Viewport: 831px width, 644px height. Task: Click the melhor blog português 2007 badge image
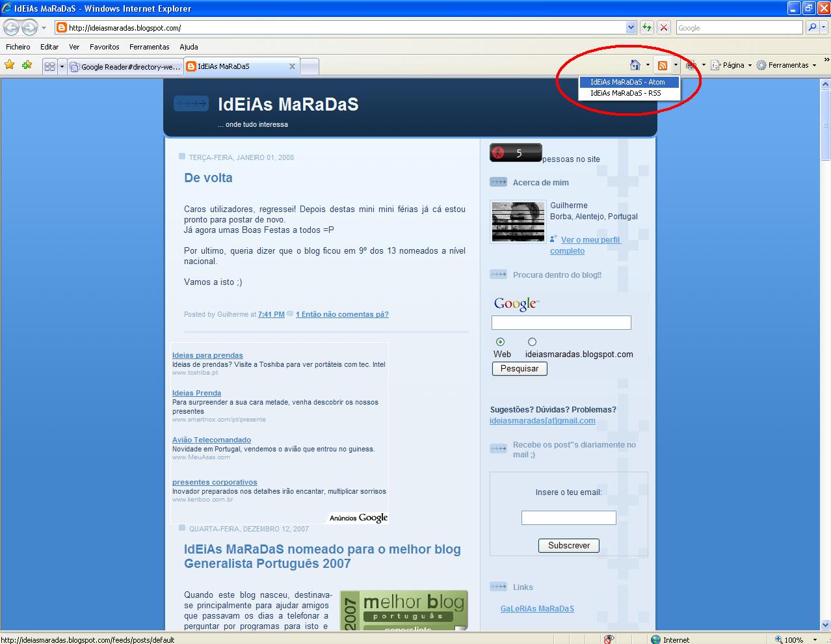tap(404, 610)
